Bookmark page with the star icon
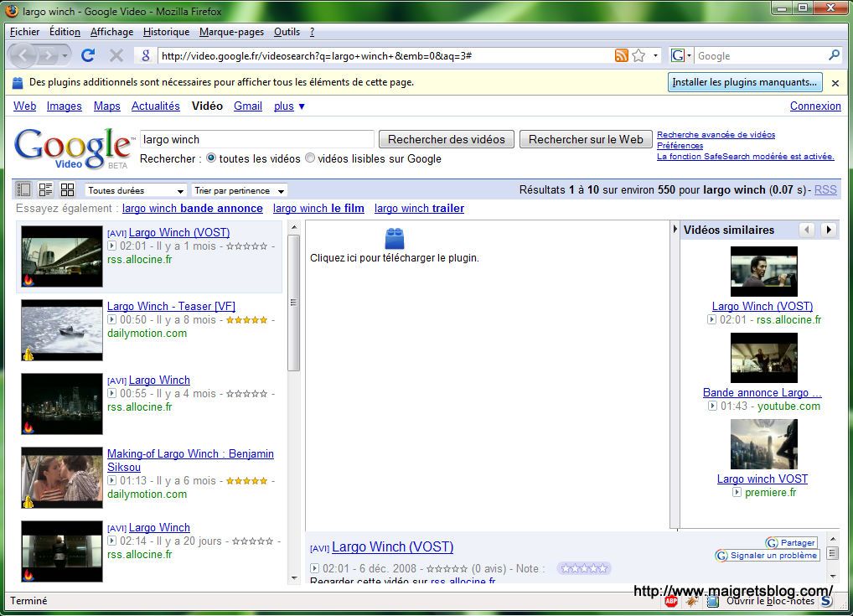This screenshot has height=616, width=853. (638, 55)
